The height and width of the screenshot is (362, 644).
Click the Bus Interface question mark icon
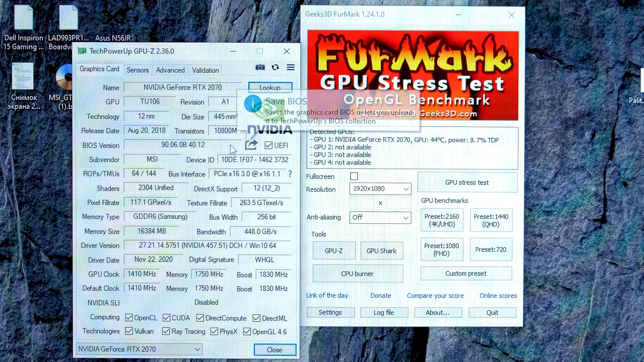tap(290, 174)
